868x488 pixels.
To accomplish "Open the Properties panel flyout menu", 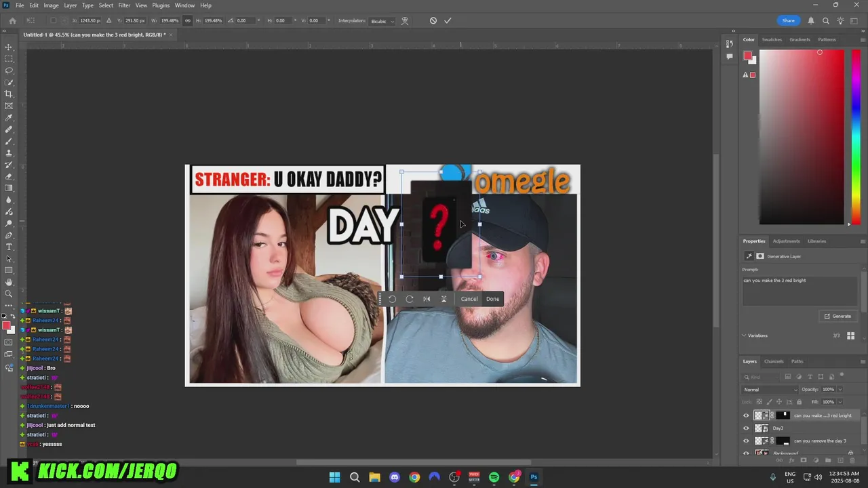I will (863, 241).
